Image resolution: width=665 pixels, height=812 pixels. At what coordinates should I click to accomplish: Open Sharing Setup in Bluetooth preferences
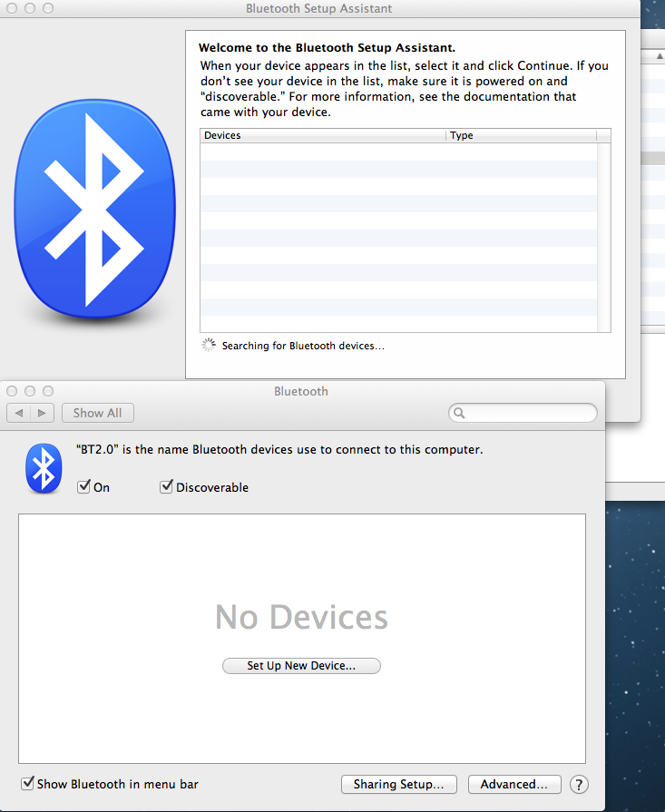tap(399, 784)
